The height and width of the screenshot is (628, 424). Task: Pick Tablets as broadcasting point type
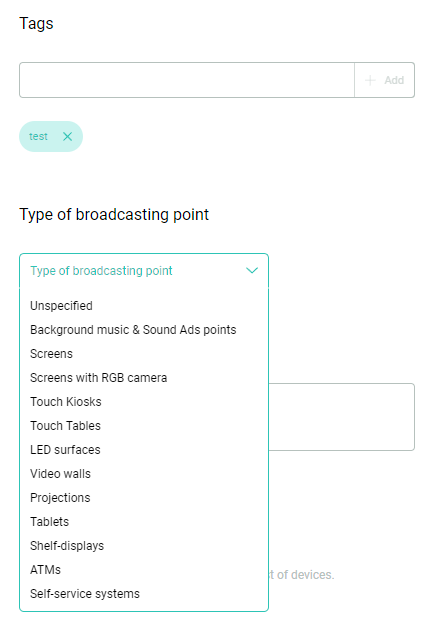49,522
